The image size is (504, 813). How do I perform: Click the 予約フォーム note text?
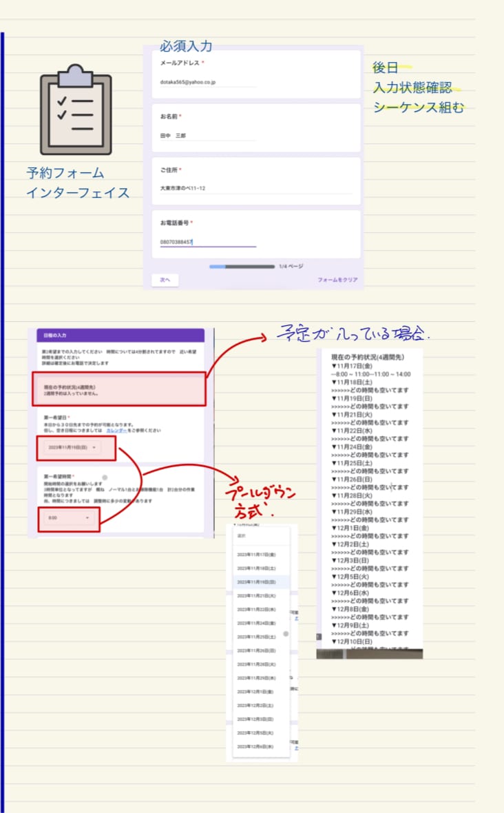coord(65,173)
